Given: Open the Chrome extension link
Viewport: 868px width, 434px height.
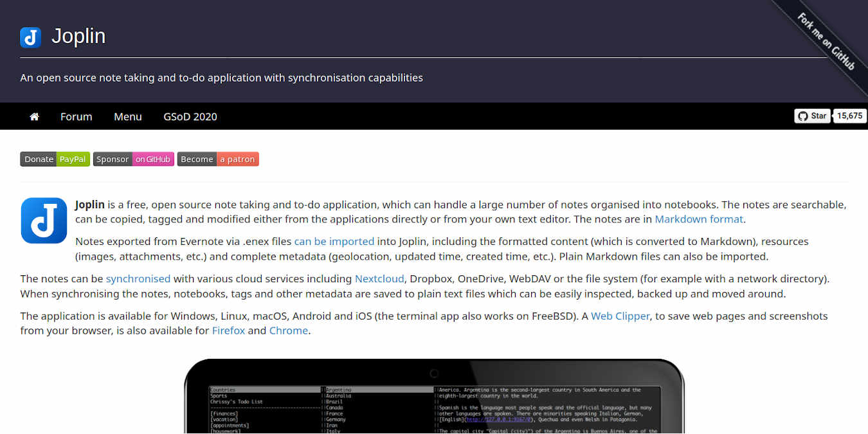Looking at the screenshot, I should (289, 331).
